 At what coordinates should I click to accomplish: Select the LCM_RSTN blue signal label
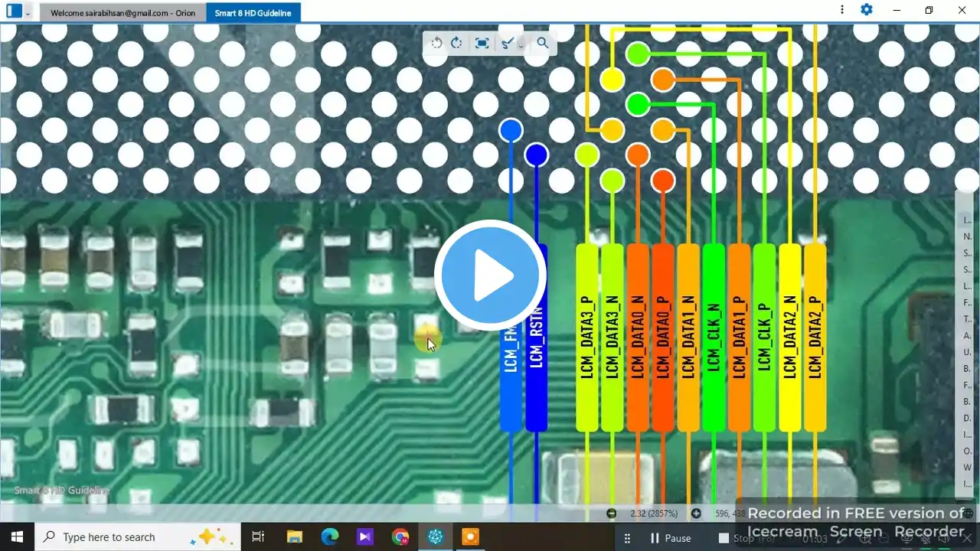537,337
